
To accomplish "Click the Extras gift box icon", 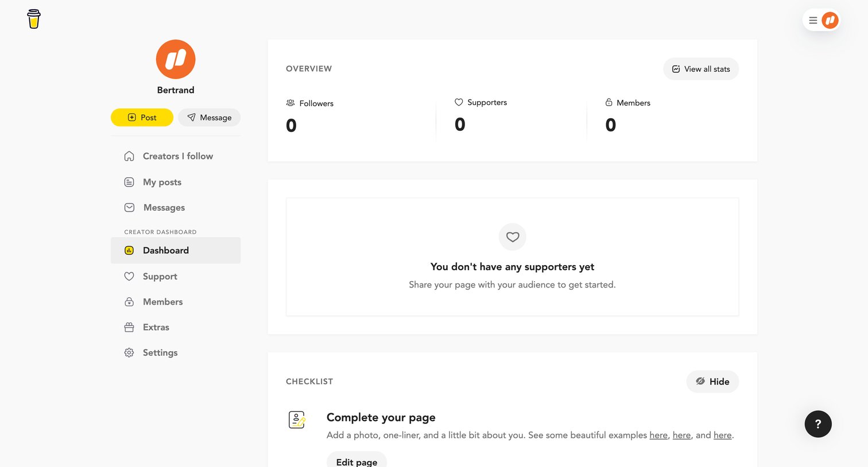I will [x=129, y=328].
